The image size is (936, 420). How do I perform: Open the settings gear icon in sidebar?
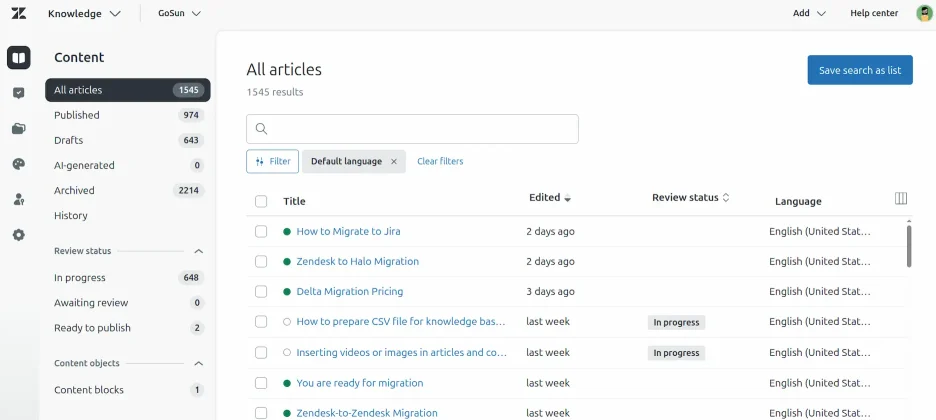[x=19, y=235]
